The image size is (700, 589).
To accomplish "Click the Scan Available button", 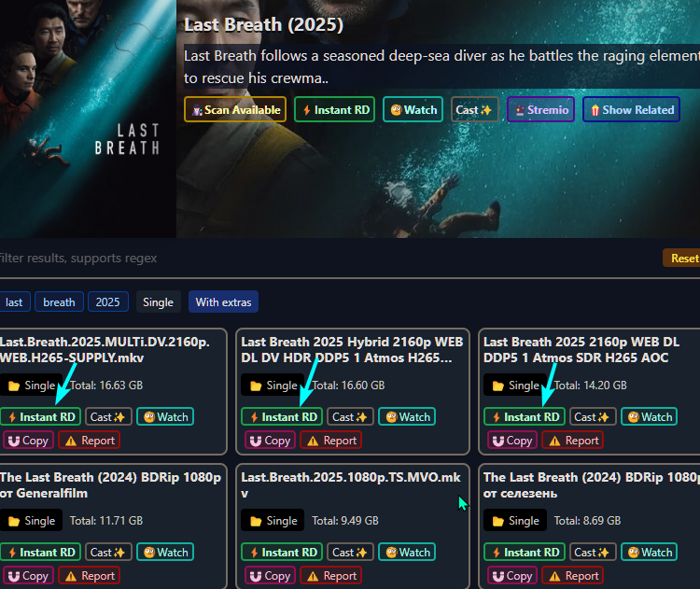I will pos(235,109).
